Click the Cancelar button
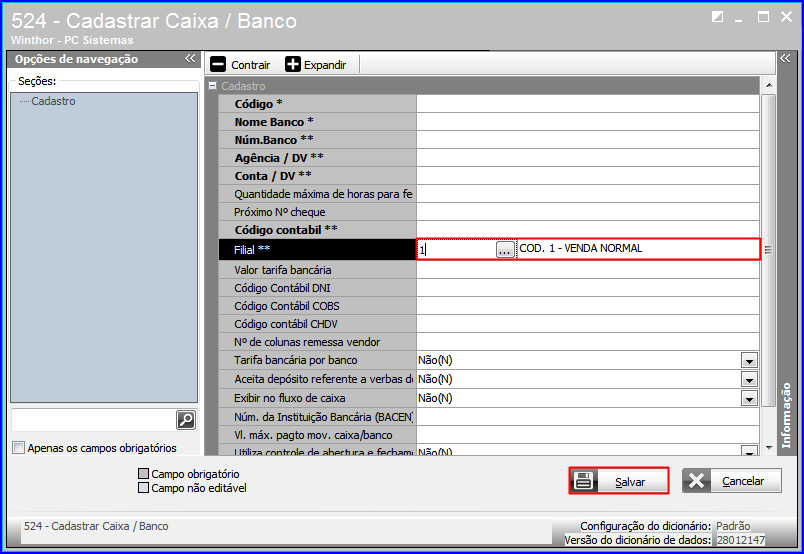The width and height of the screenshot is (804, 554). [732, 481]
